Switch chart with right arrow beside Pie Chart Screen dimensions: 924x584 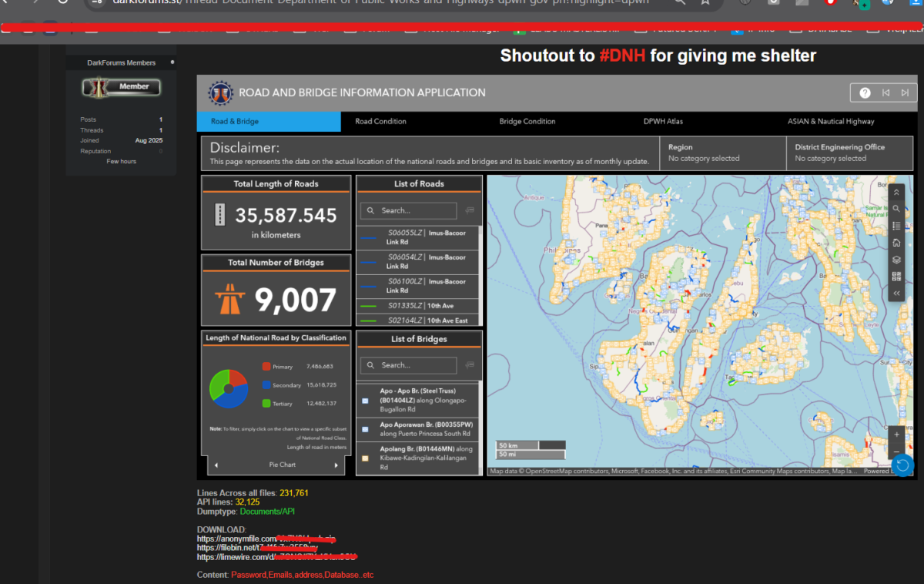tap(336, 465)
